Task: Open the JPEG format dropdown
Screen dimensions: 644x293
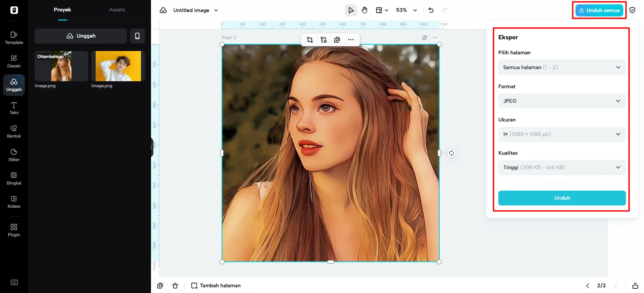Action: click(x=561, y=101)
